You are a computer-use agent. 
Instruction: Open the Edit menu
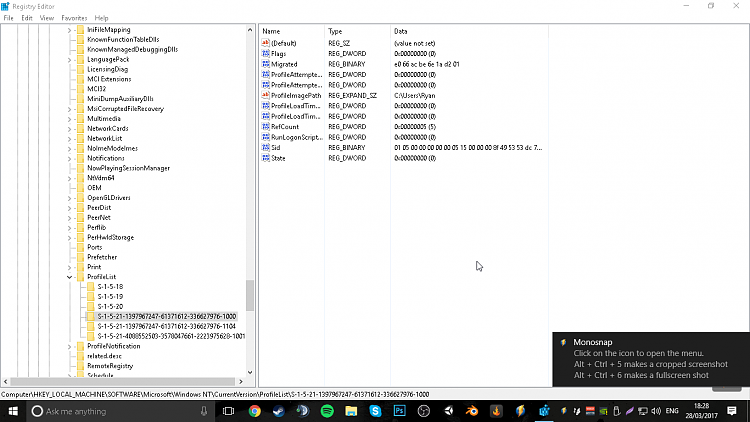[x=26, y=18]
